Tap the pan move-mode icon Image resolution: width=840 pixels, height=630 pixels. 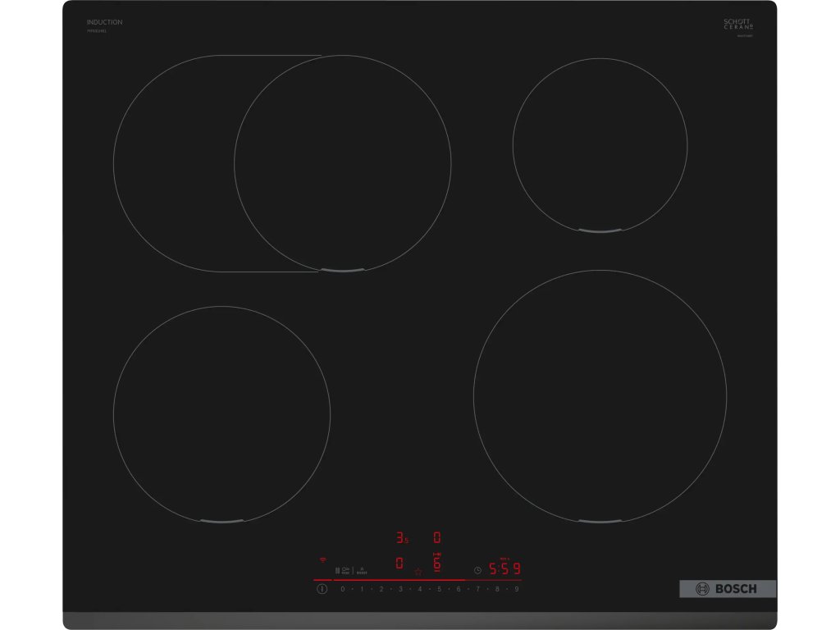tap(345, 569)
